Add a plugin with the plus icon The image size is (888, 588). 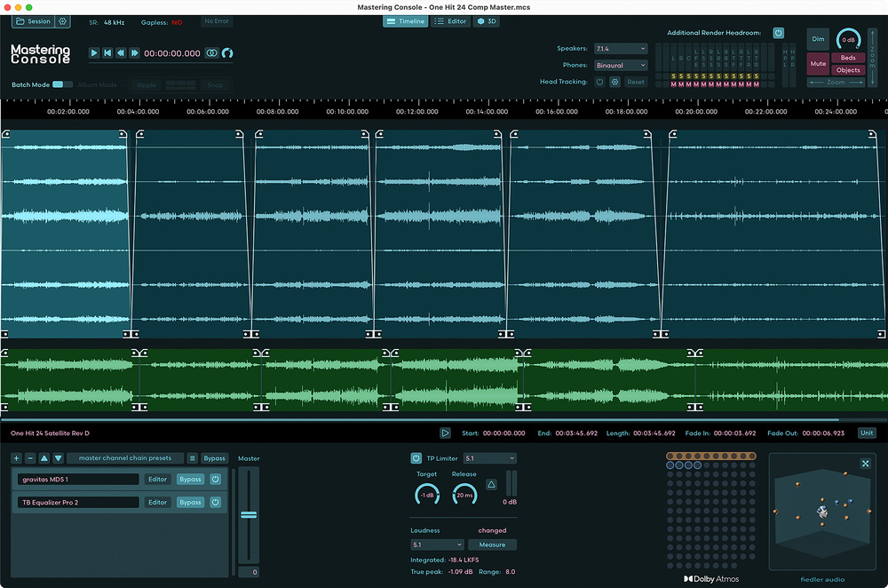point(16,458)
